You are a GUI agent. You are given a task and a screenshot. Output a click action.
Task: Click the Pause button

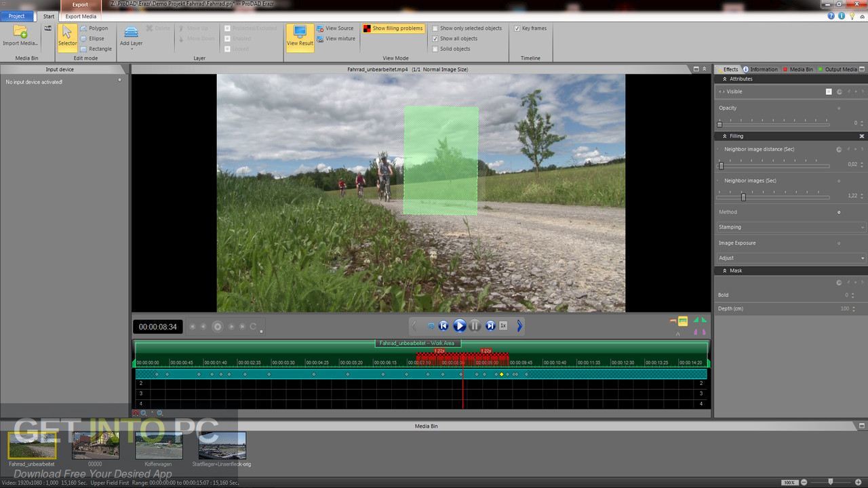tap(475, 326)
